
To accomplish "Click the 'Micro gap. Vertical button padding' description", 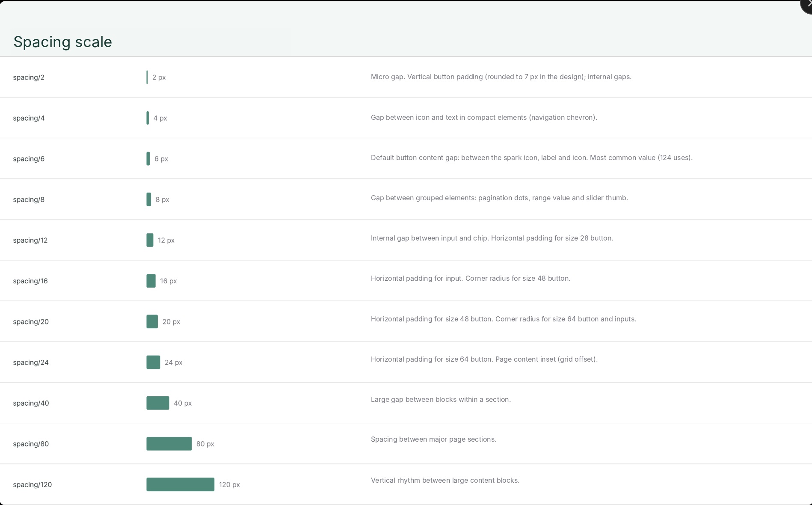I will [x=501, y=77].
